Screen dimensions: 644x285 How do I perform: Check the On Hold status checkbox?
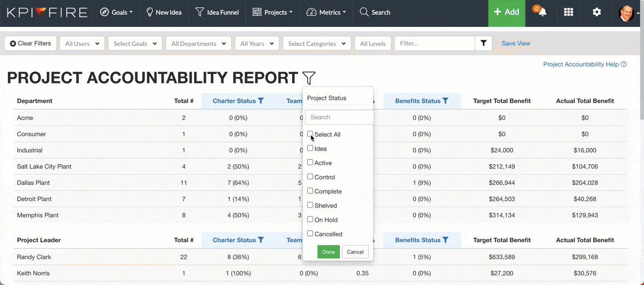[x=310, y=220]
